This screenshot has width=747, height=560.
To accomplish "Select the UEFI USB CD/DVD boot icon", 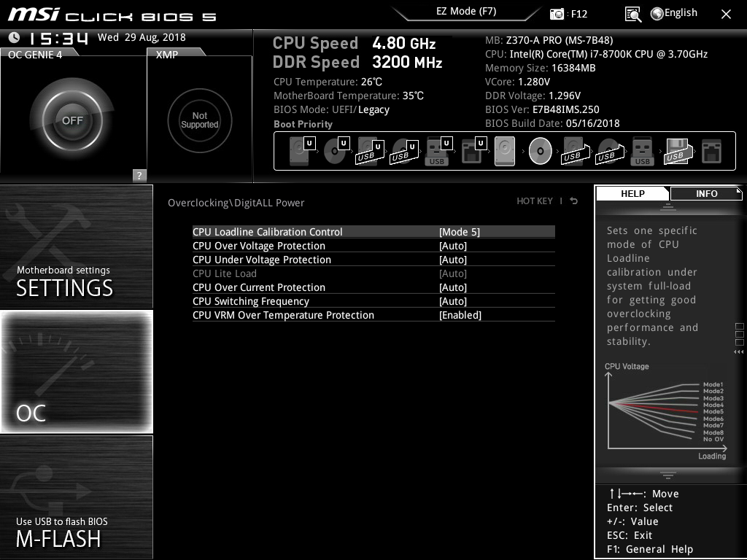I will point(404,152).
